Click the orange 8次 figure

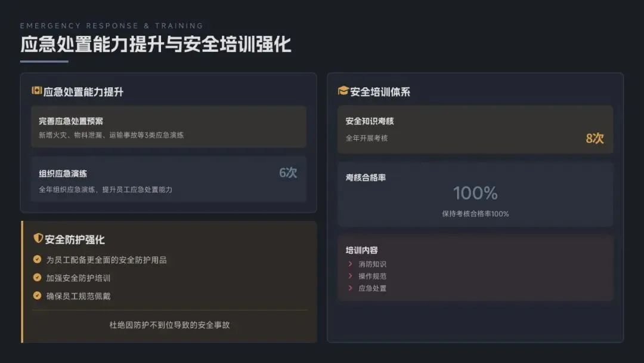click(x=595, y=139)
